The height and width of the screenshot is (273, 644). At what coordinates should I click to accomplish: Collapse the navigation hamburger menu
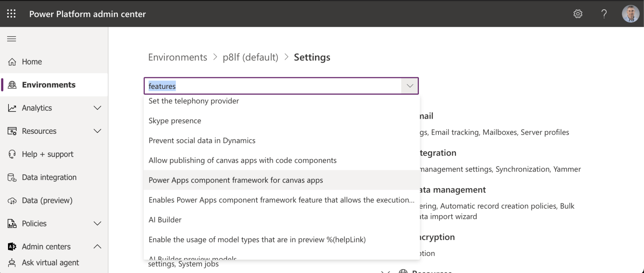point(11,39)
